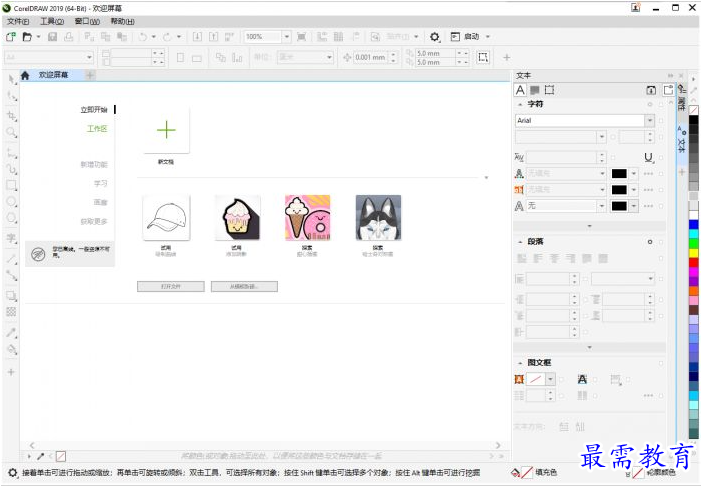Click the Get Started sidebar link
Screen dimensions: 702x488
pyautogui.click(x=94, y=110)
